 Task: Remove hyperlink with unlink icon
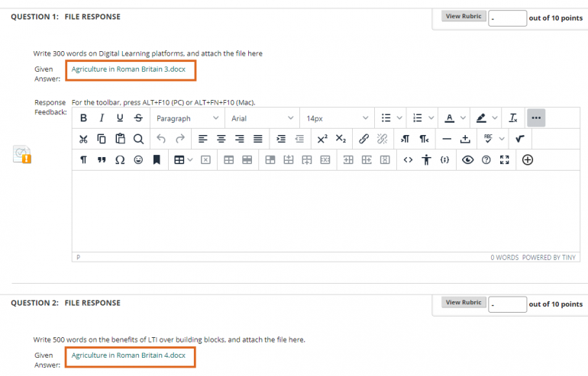382,140
